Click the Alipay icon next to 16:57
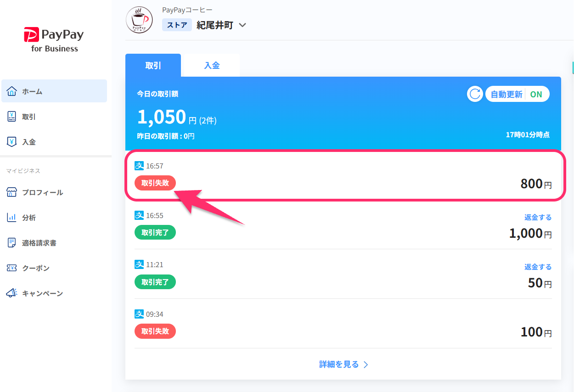The height and width of the screenshot is (392, 574). (x=139, y=166)
